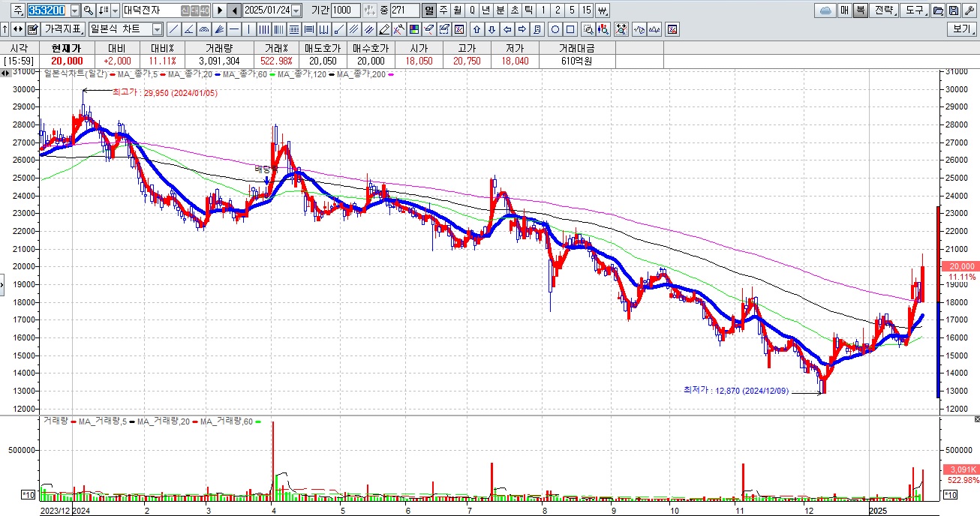The height and width of the screenshot is (516, 980).
Task: Click the 신 badge next to 대덕전자
Action: pos(185,10)
